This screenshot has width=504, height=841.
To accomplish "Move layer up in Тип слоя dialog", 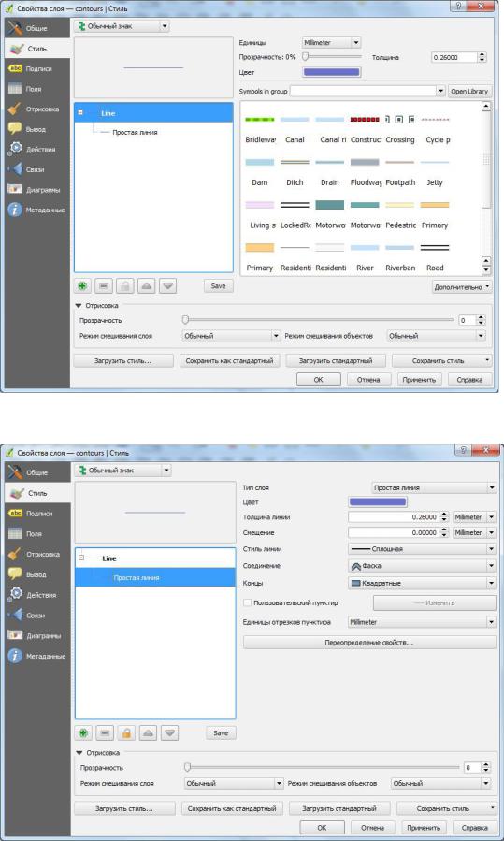I will point(149,732).
